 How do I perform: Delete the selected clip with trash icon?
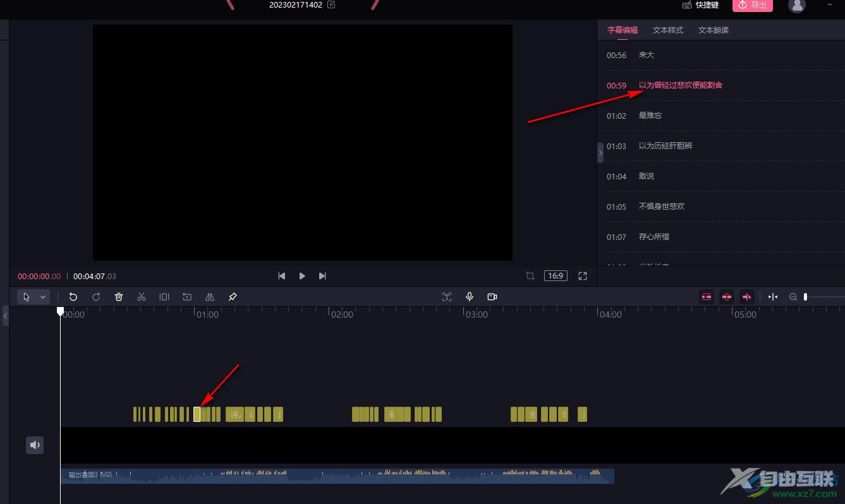coord(119,297)
